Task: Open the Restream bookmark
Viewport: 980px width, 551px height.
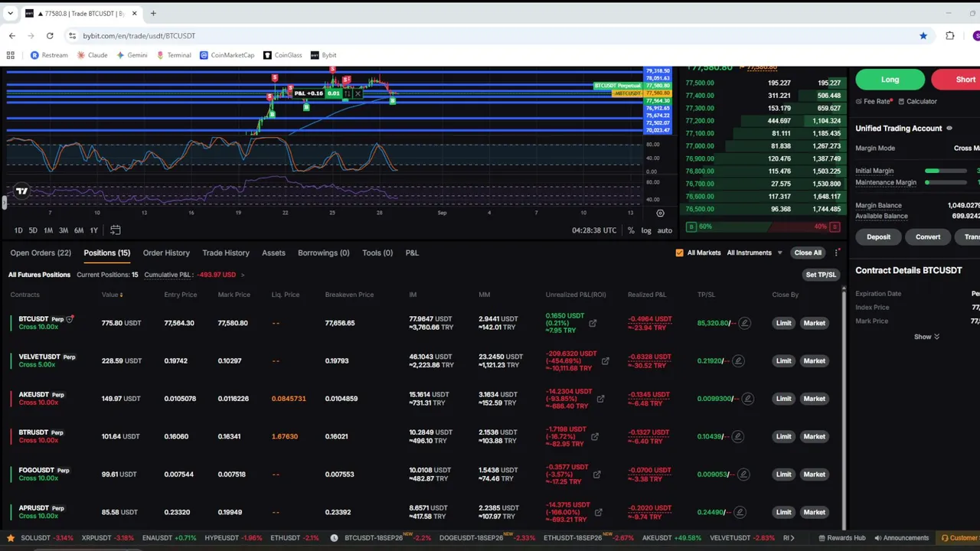Action: (49, 55)
